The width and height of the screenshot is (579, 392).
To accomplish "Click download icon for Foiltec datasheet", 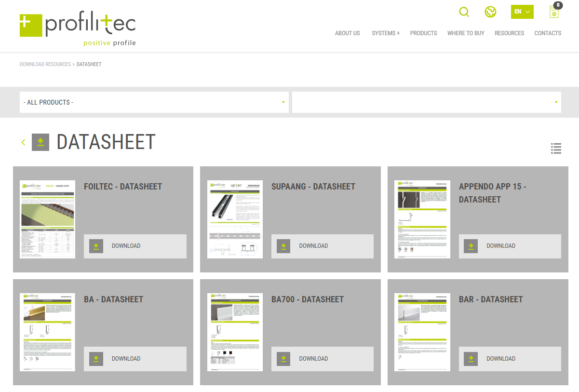I will [96, 246].
